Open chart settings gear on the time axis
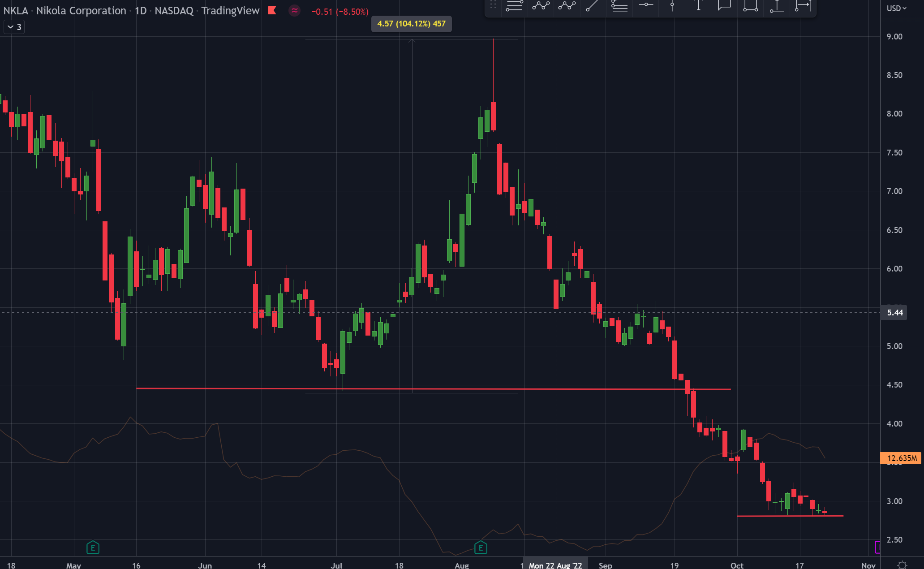The height and width of the screenshot is (569, 924). click(902, 565)
